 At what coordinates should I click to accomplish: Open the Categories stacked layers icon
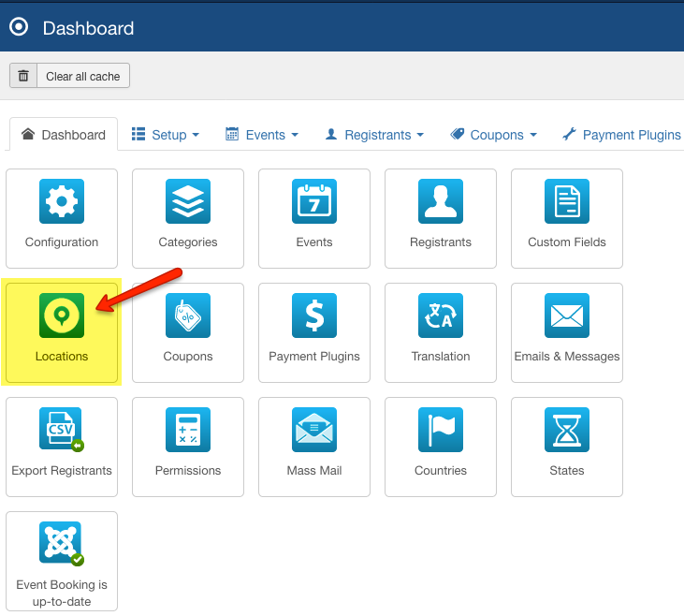click(188, 202)
